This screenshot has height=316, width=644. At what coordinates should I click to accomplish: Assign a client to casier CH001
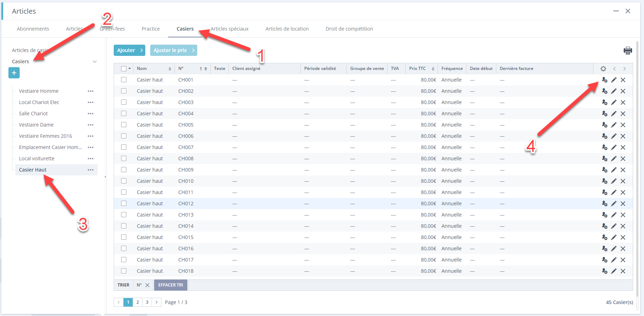point(604,80)
